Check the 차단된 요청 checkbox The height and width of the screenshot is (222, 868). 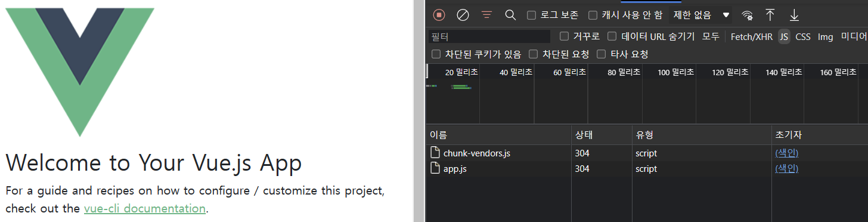coord(534,54)
